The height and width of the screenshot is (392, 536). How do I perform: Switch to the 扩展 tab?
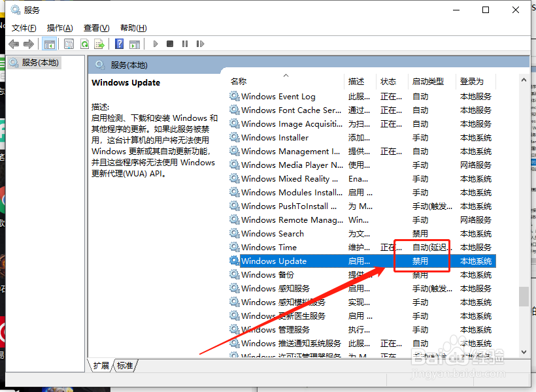(101, 366)
